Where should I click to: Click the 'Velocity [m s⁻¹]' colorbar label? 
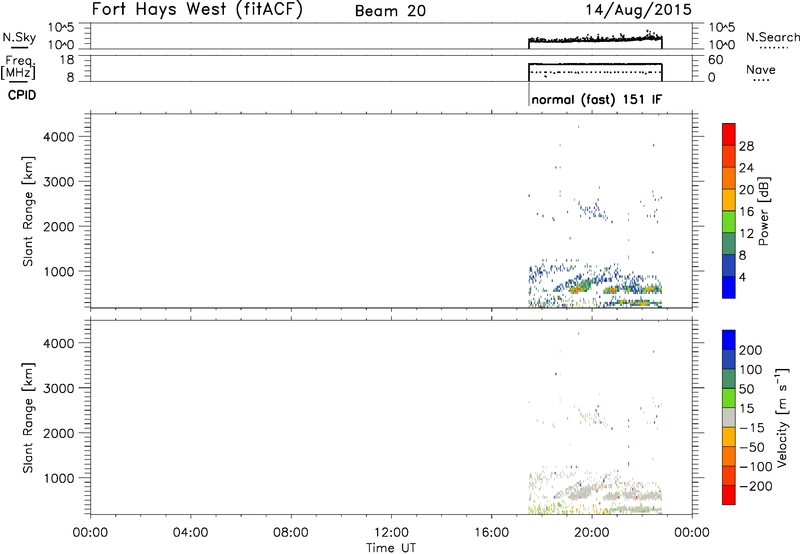pyautogui.click(x=781, y=417)
